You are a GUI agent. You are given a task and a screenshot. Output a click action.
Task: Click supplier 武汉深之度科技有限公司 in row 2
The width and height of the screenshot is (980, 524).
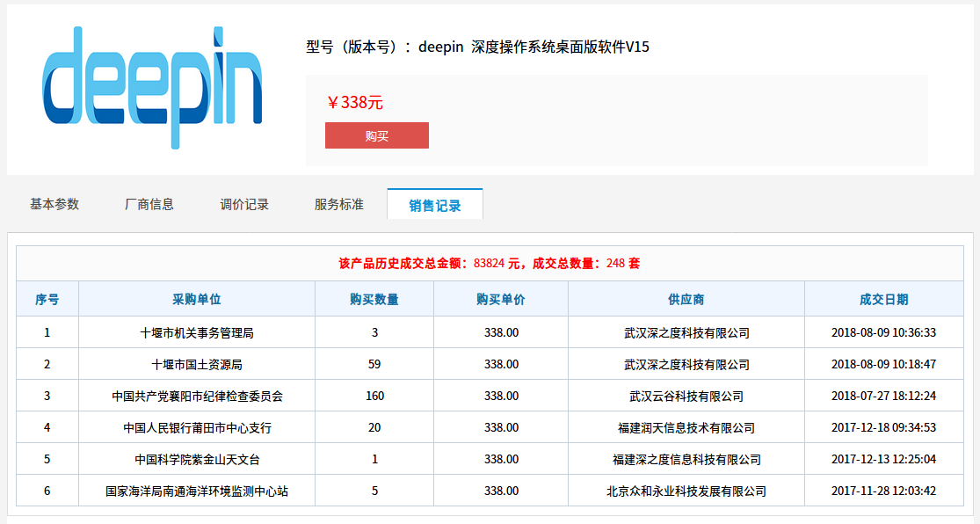pos(686,365)
